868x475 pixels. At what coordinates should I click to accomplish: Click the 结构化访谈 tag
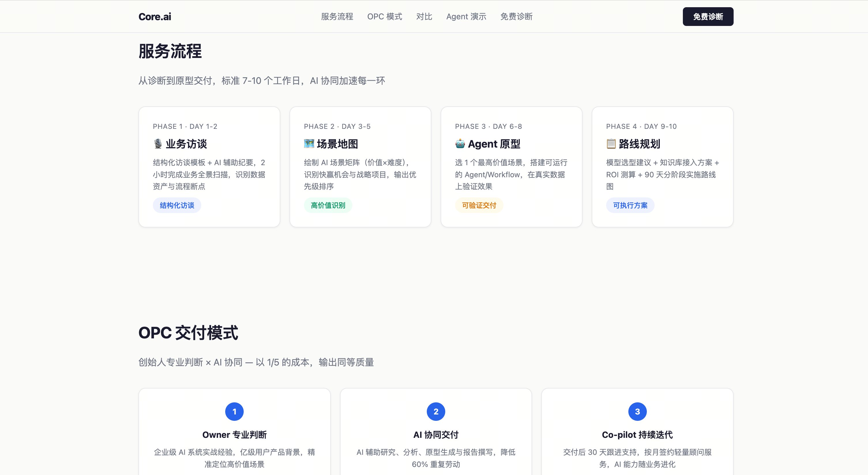click(177, 205)
